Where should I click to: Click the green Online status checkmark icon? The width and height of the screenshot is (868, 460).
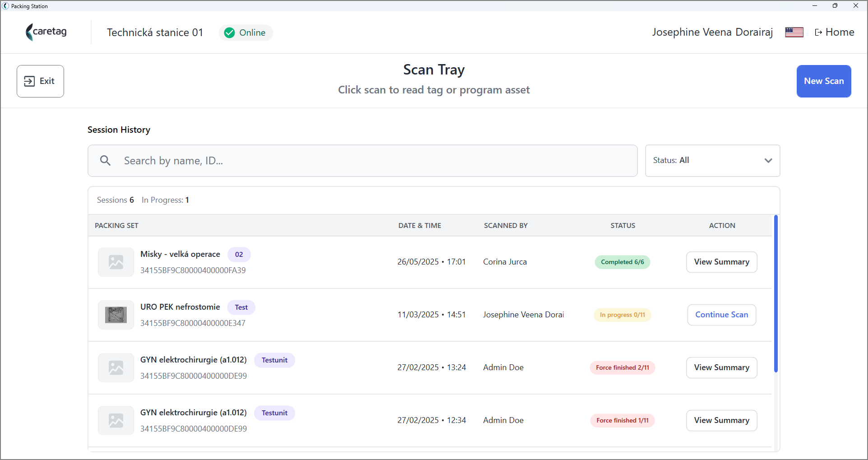point(230,33)
